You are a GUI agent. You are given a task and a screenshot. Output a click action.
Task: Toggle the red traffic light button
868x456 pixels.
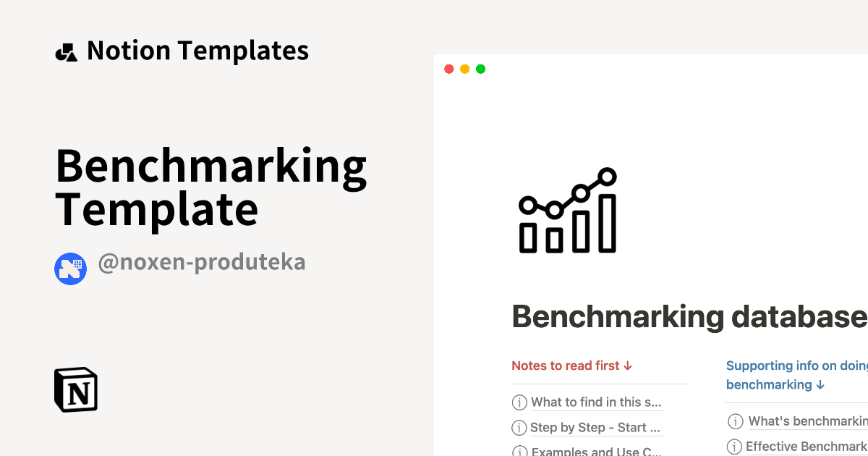(x=448, y=68)
